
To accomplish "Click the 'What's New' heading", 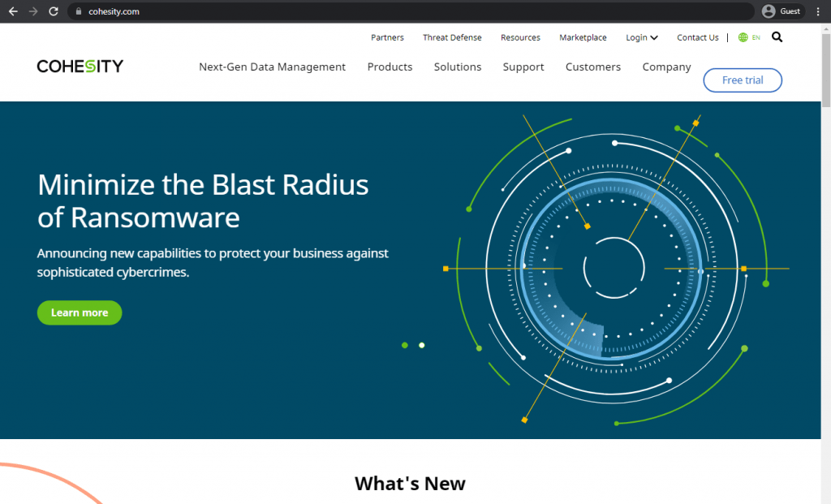I will 410,484.
